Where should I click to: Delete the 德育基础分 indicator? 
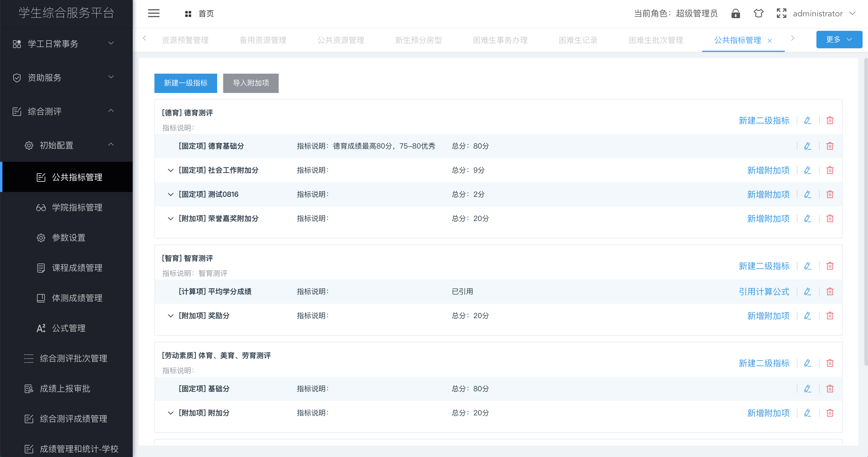[830, 146]
